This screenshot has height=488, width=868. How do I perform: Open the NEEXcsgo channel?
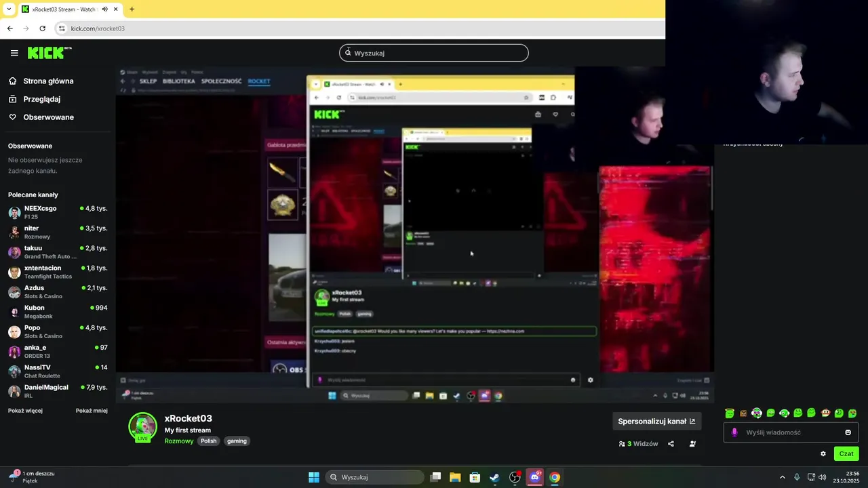coord(58,212)
